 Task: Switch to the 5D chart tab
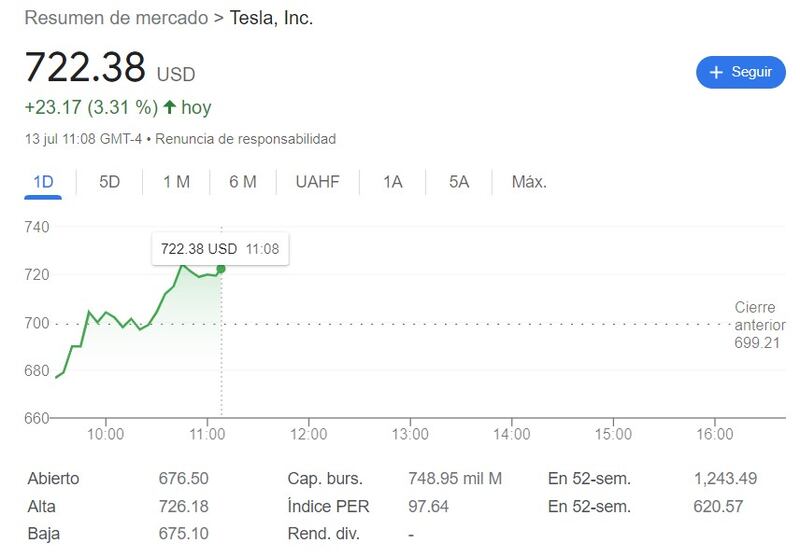109,182
